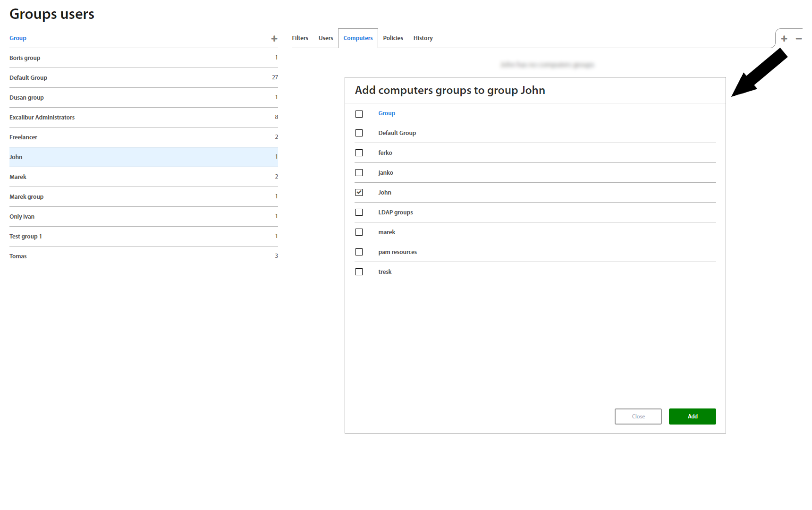Click the minus icon to remove computer groups
The image size is (812, 510).
pyautogui.click(x=799, y=39)
